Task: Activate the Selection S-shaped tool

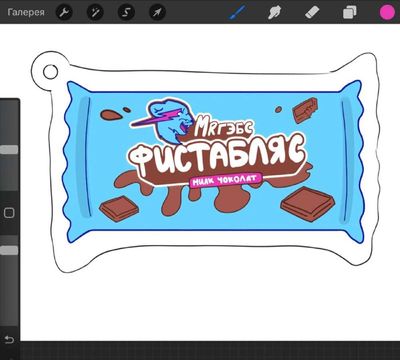Action: click(x=126, y=13)
